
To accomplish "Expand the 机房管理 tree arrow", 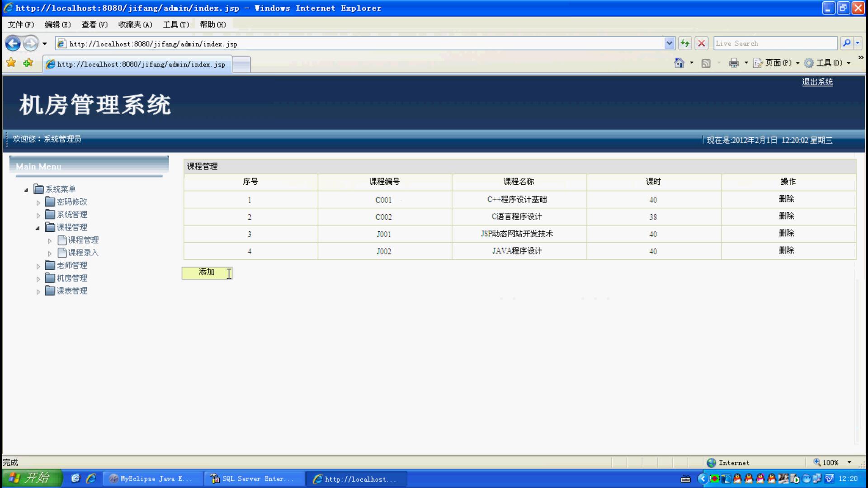I will coord(38,279).
